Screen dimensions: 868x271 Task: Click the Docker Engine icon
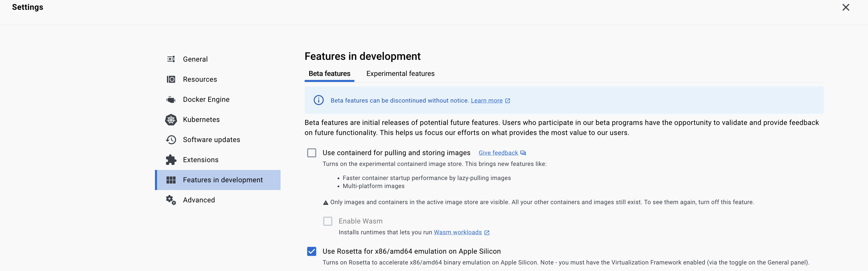click(171, 100)
